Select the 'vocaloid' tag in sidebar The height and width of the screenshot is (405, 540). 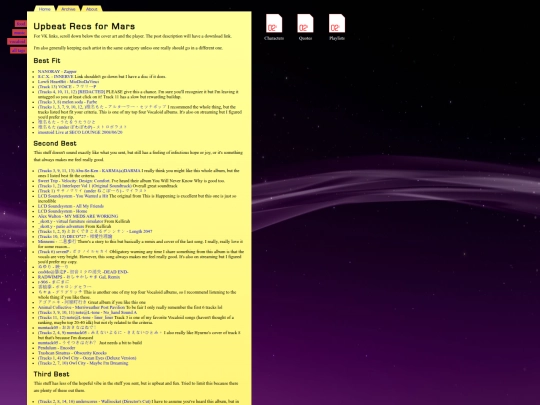(x=17, y=41)
